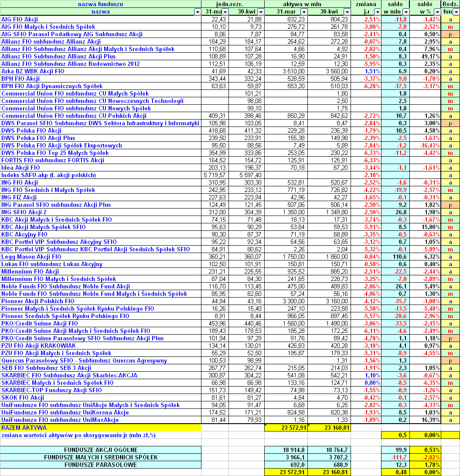Open the saldo w mln filter dropdown
The width and height of the screenshot is (460, 476).
point(406,12)
